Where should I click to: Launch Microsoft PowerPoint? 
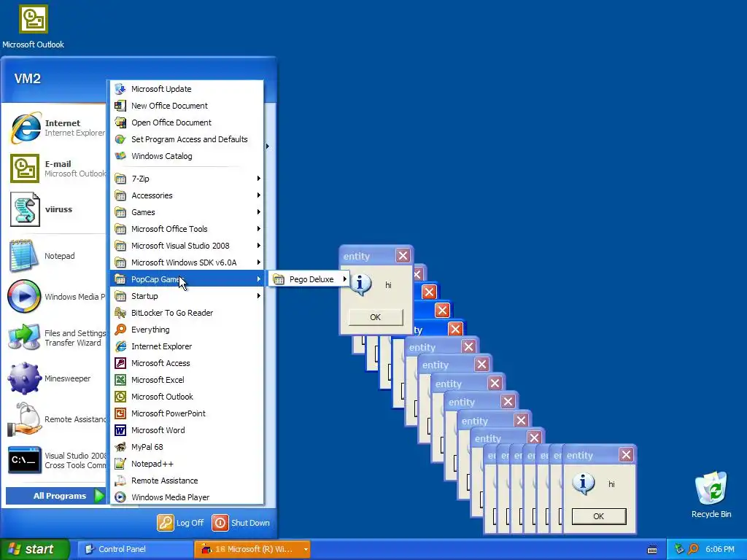(x=187, y=413)
